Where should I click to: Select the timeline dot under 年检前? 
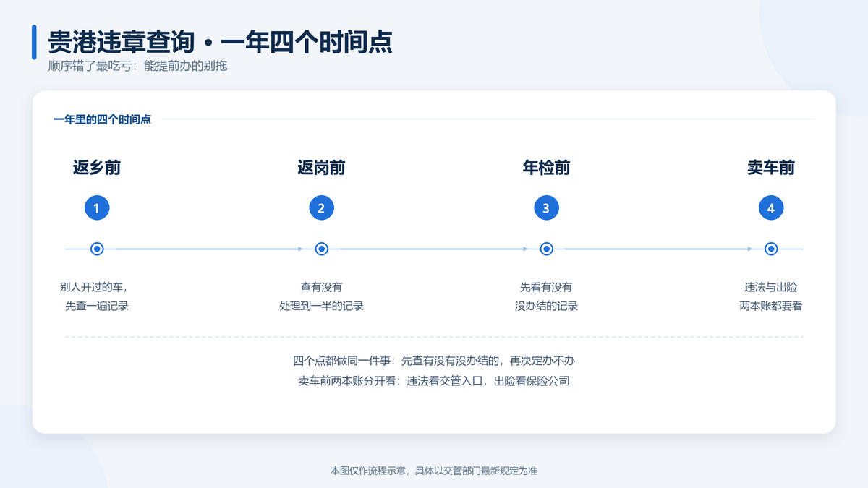pos(546,249)
